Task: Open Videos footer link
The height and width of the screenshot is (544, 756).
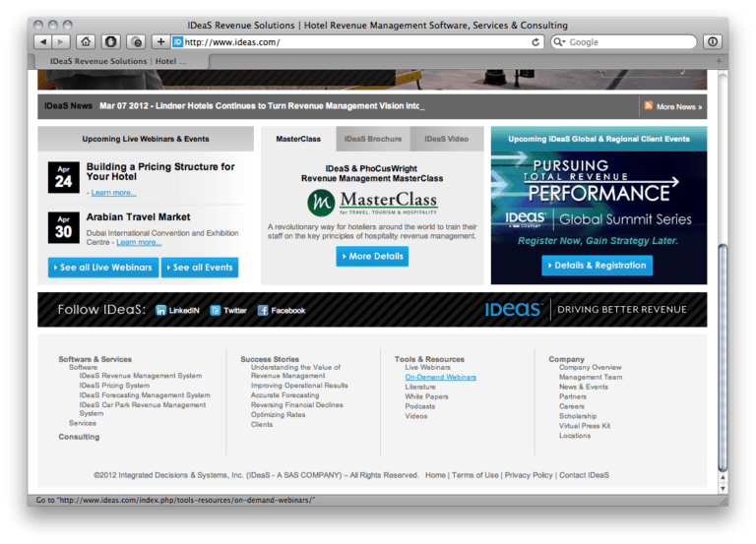Action: click(x=416, y=416)
